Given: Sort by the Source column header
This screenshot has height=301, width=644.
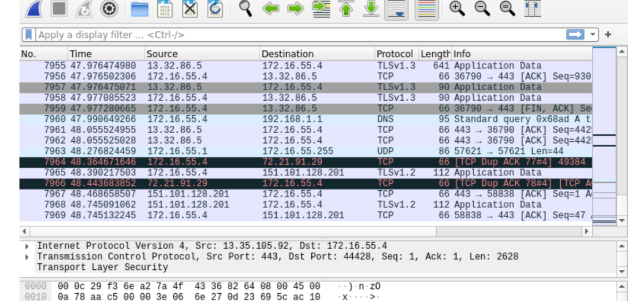Looking at the screenshot, I should (202, 54).
